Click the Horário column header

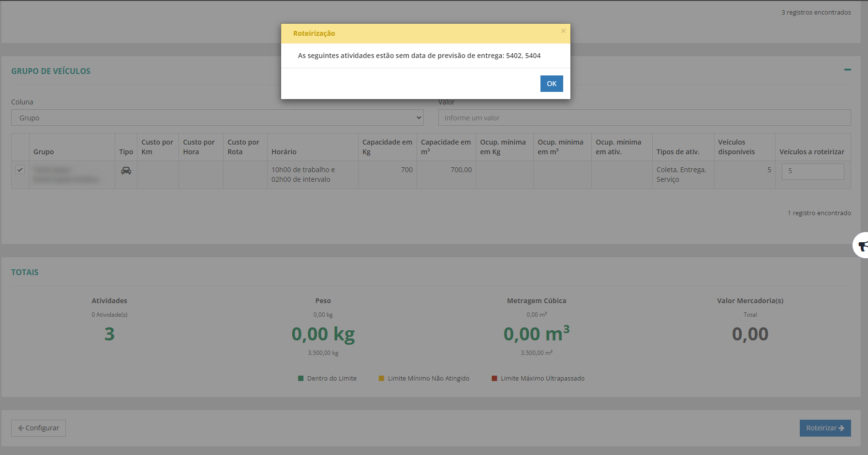coord(284,152)
